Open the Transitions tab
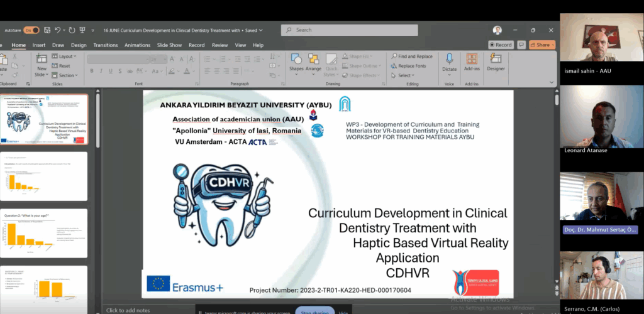 (106, 45)
